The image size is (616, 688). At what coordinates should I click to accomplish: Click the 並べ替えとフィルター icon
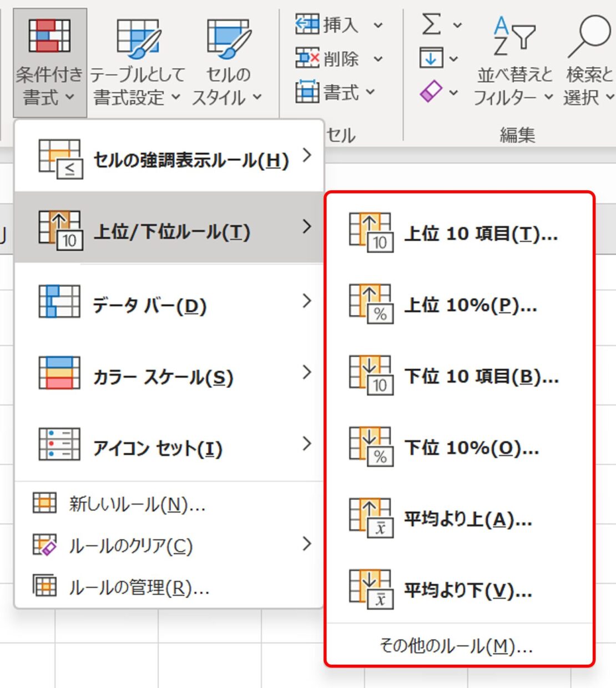click(514, 37)
